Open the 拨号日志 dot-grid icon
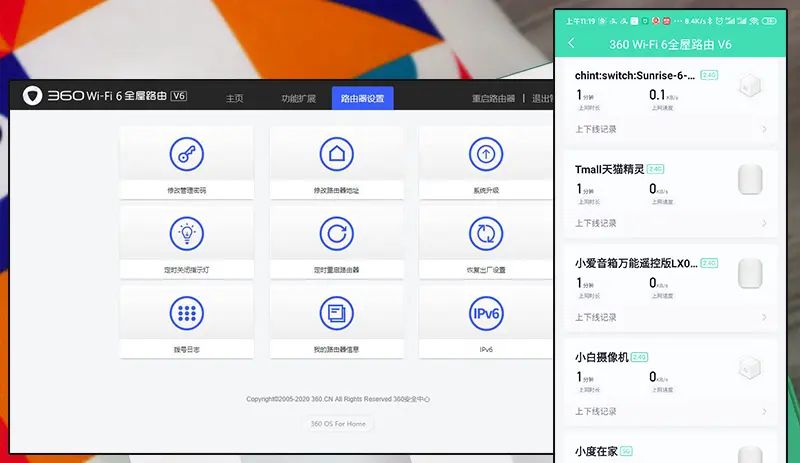 pyautogui.click(x=187, y=313)
